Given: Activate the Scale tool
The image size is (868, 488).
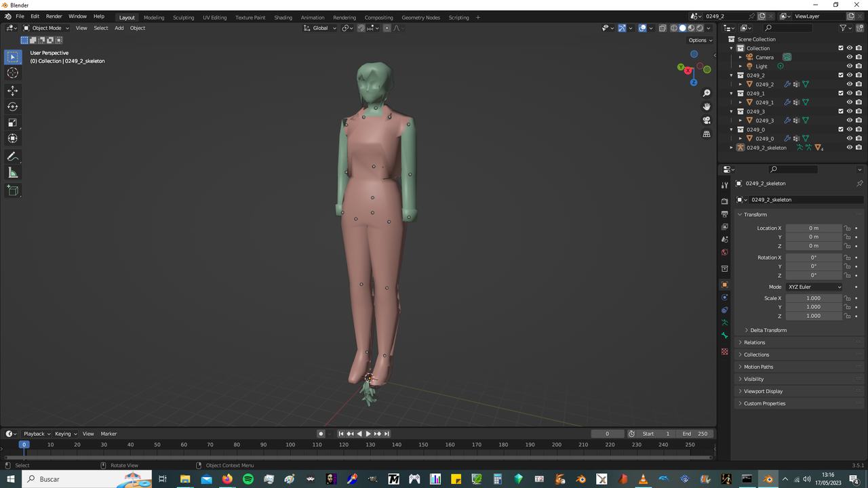Looking at the screenshot, I should [x=13, y=123].
